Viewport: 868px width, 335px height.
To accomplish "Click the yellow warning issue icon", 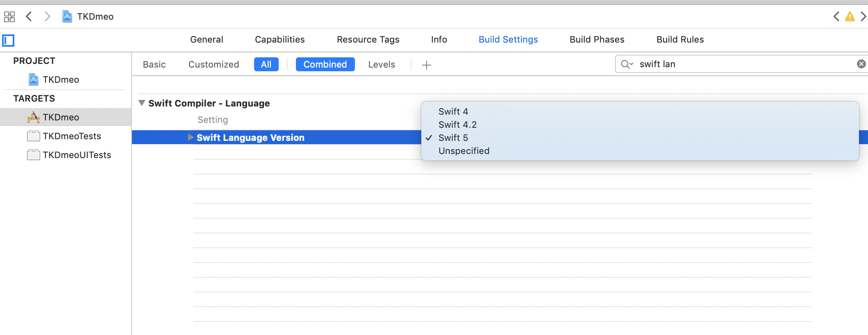I will pos(850,17).
